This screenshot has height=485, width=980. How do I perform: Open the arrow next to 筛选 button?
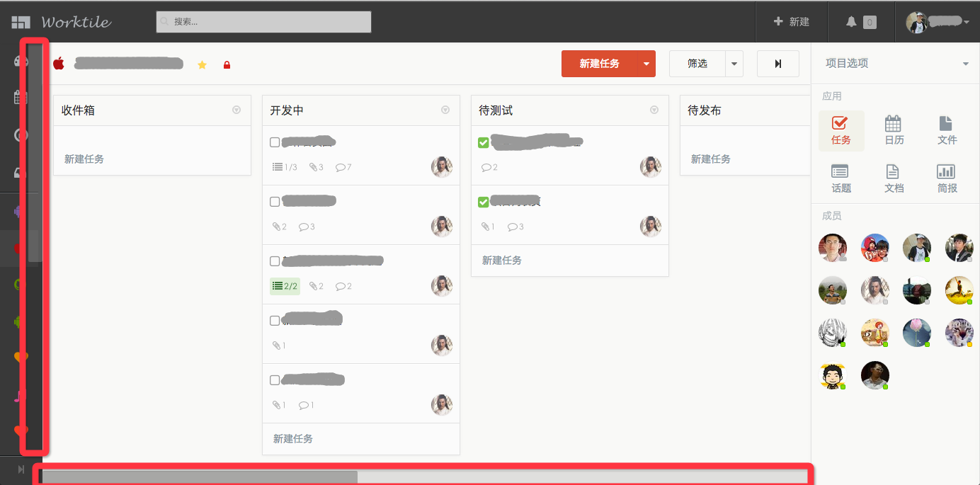[734, 64]
